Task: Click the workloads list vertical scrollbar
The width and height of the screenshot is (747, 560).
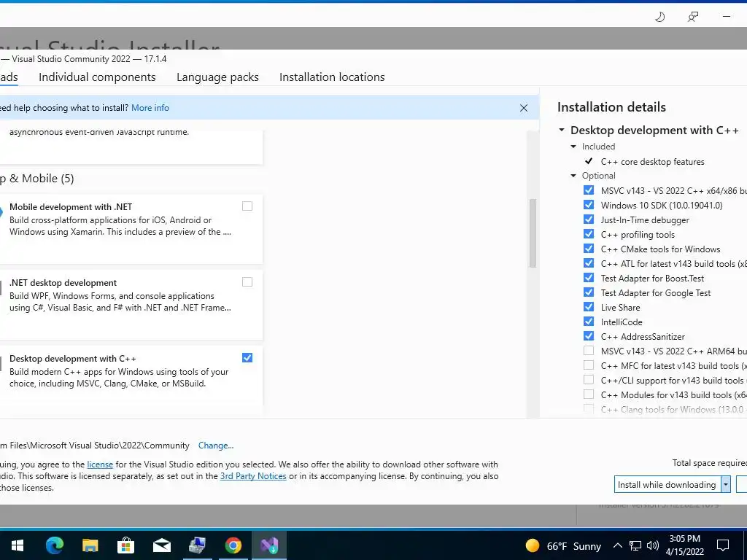Action: [533, 233]
